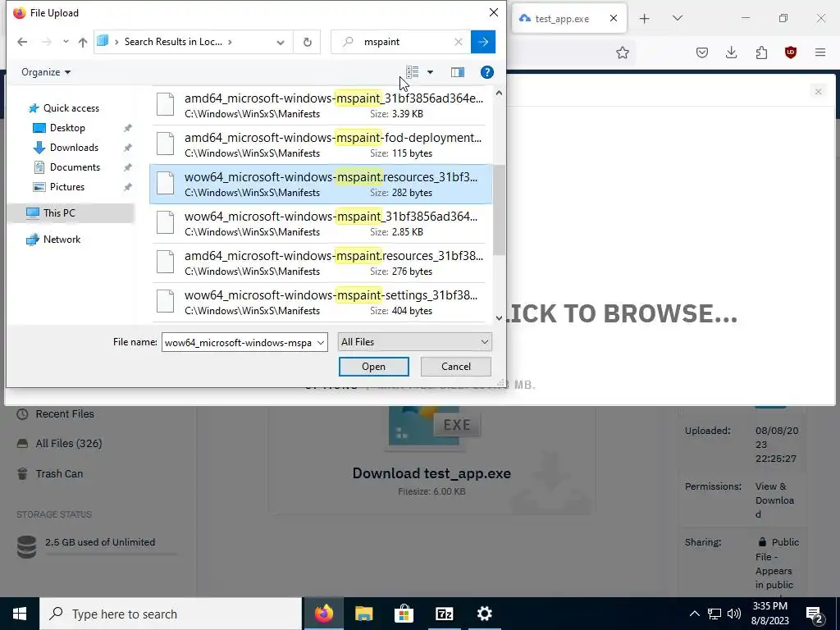Image resolution: width=840 pixels, height=630 pixels.
Task: Run search with blue arrow button
Action: click(x=482, y=42)
